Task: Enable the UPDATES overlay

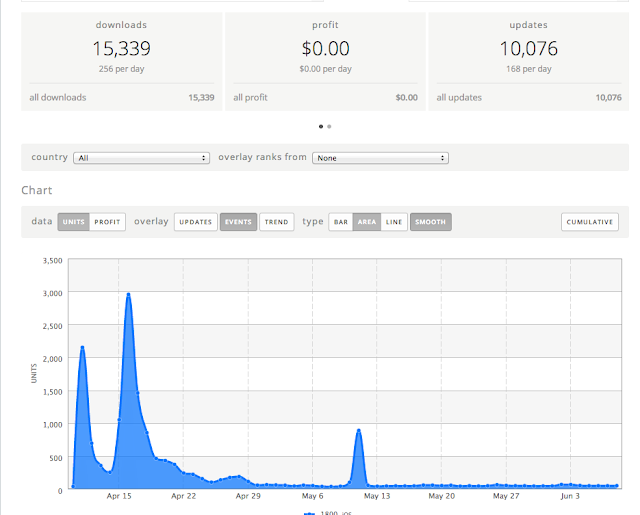Action: [x=196, y=222]
